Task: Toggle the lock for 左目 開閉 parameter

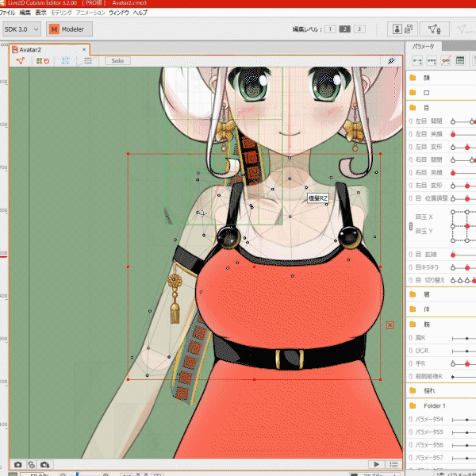Action: point(411,121)
